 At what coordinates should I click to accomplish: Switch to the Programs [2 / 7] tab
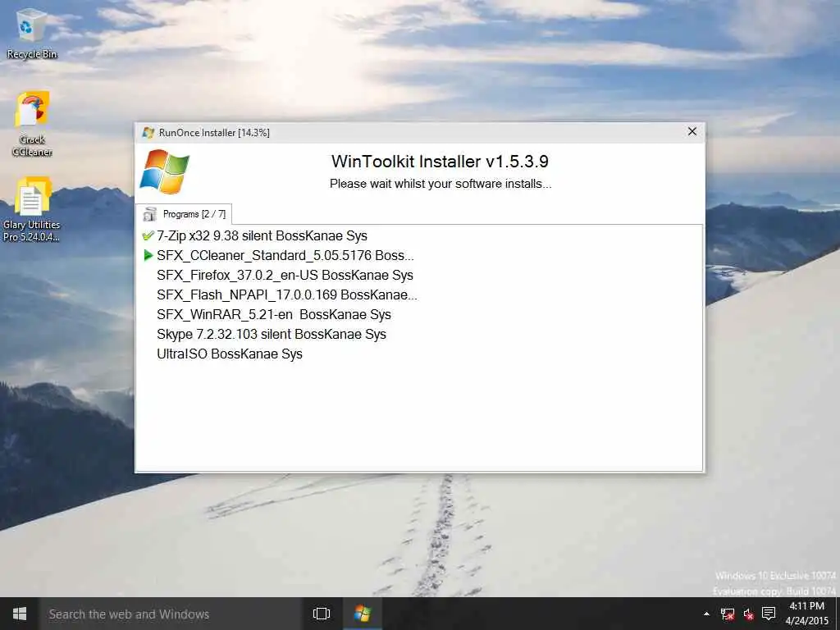coord(184,214)
